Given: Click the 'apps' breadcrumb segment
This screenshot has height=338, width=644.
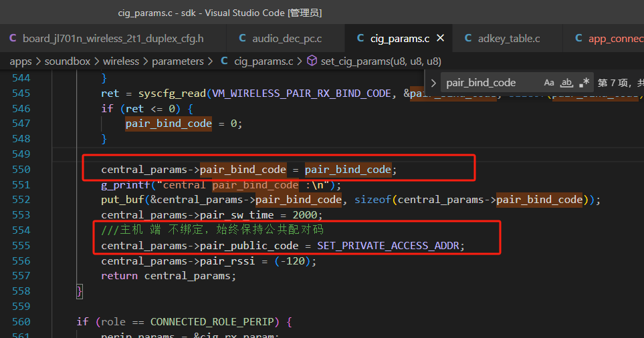Looking at the screenshot, I should click(21, 61).
